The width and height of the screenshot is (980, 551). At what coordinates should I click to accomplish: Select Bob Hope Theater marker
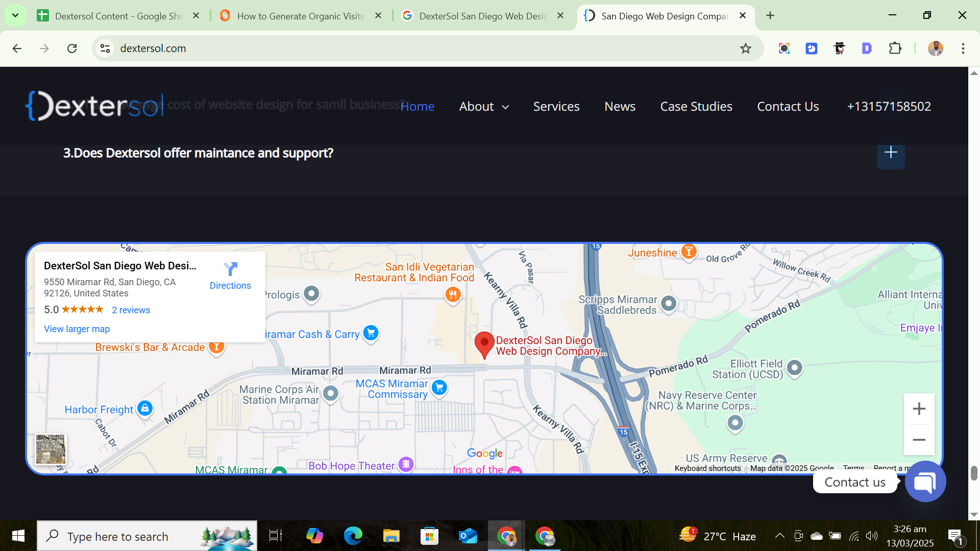coord(406,465)
